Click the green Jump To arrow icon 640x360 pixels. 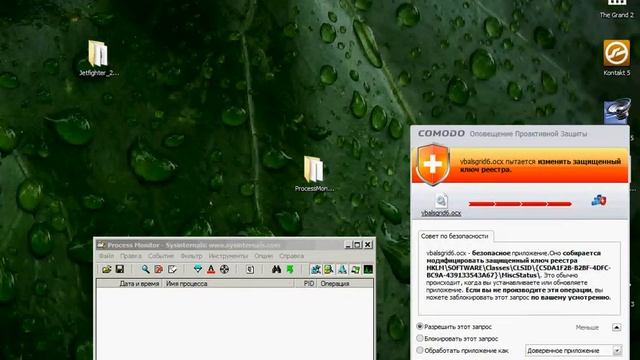click(290, 269)
